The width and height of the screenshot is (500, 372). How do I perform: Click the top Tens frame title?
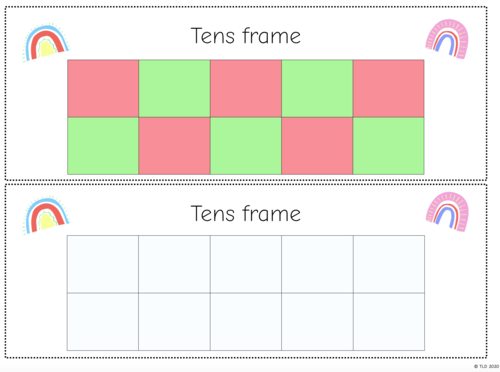pyautogui.click(x=246, y=36)
